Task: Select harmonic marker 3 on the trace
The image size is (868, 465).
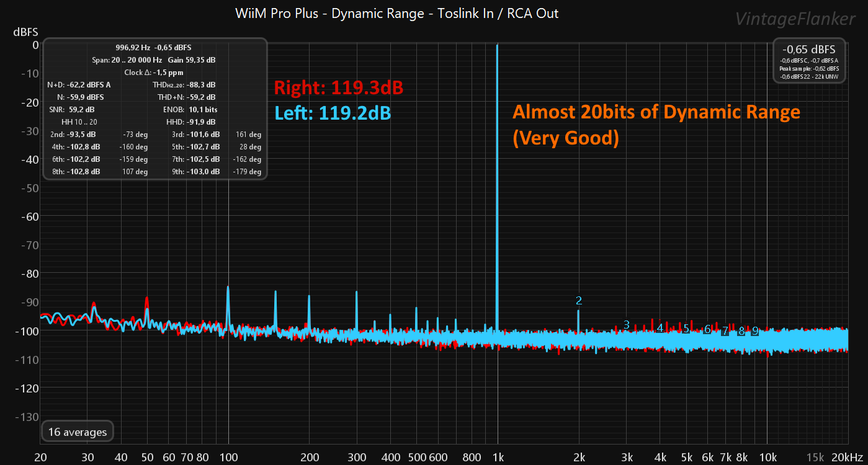Action: pyautogui.click(x=627, y=325)
